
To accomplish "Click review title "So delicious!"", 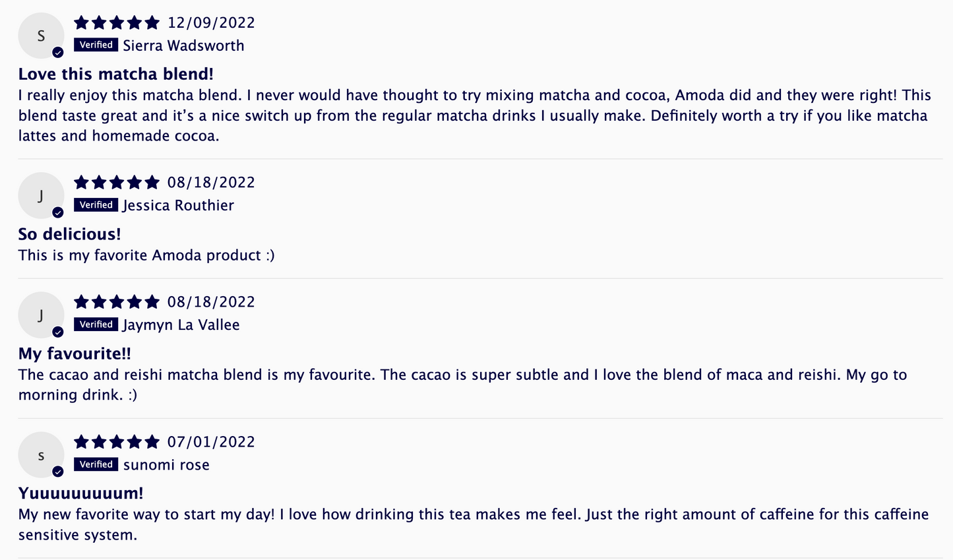I will click(69, 234).
